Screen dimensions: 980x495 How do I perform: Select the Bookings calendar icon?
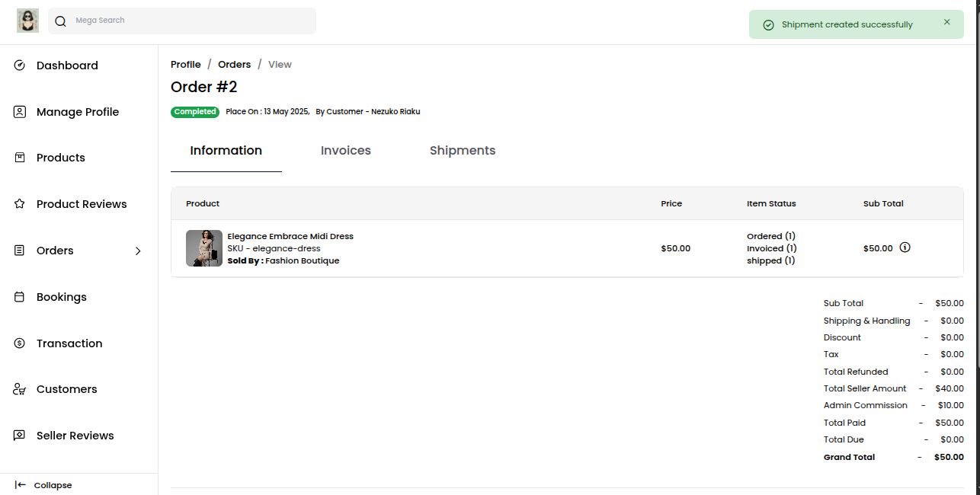coord(19,297)
